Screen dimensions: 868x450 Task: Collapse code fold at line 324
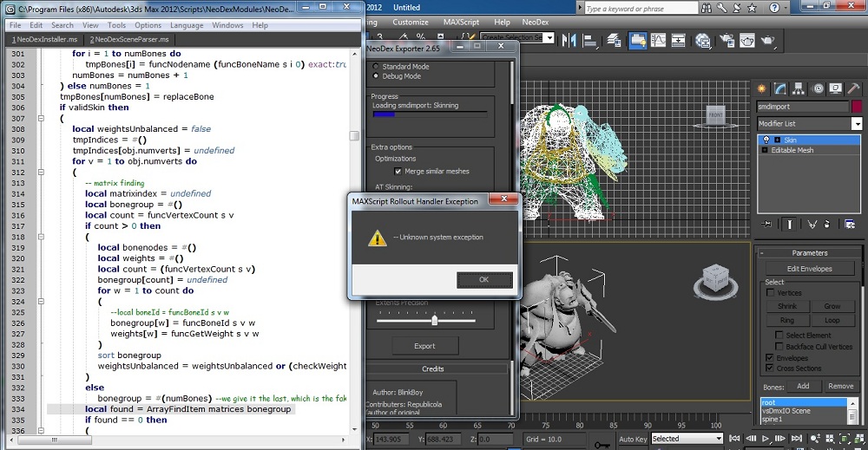click(41, 301)
